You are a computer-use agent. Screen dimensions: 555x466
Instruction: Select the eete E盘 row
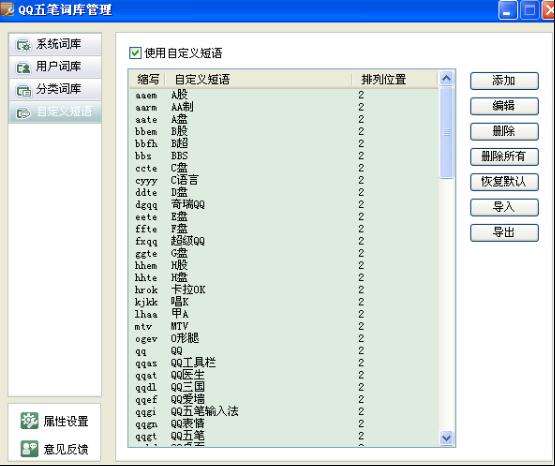[283, 217]
